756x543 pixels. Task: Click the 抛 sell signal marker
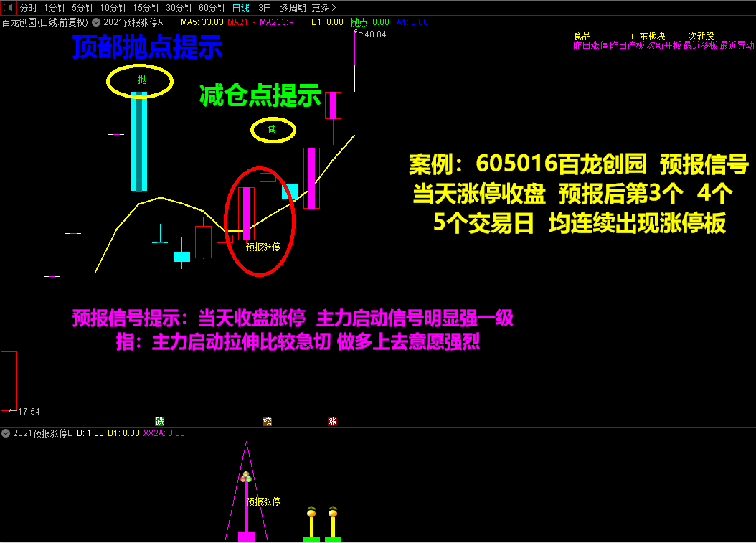[142, 80]
